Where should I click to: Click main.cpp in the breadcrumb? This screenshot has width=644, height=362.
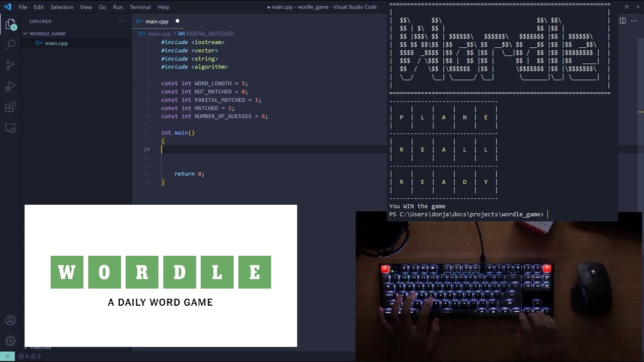click(159, 34)
